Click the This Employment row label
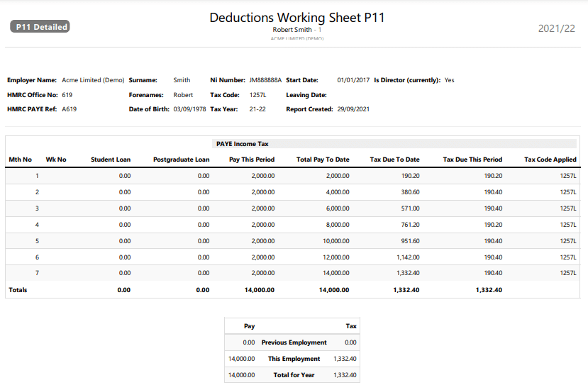The image size is (588, 385). click(x=294, y=359)
